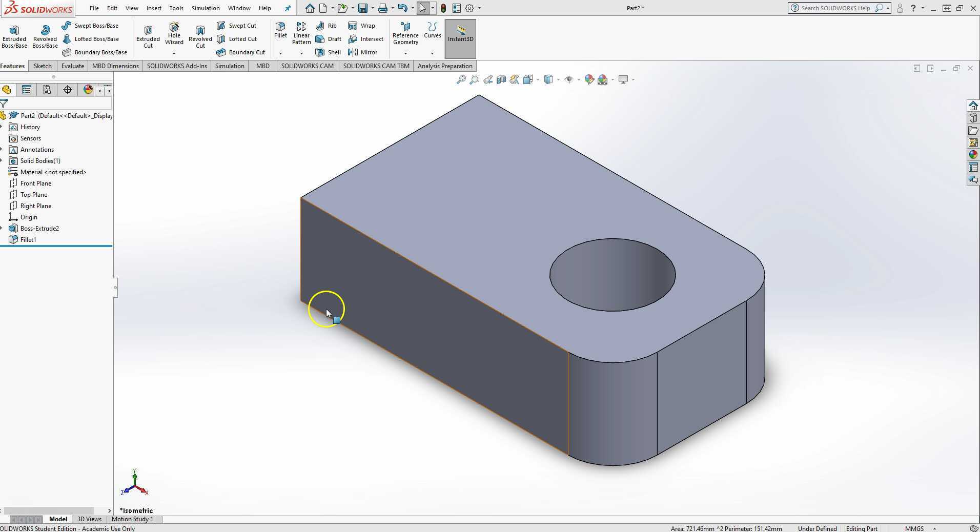Open Reference Geometry flyout button
980x532 pixels.
pos(405,32)
